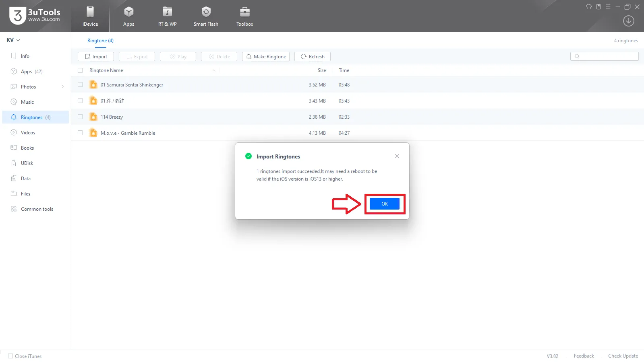The height and width of the screenshot is (362, 644).
Task: Open the downloads arrow icon
Action: pos(628,21)
